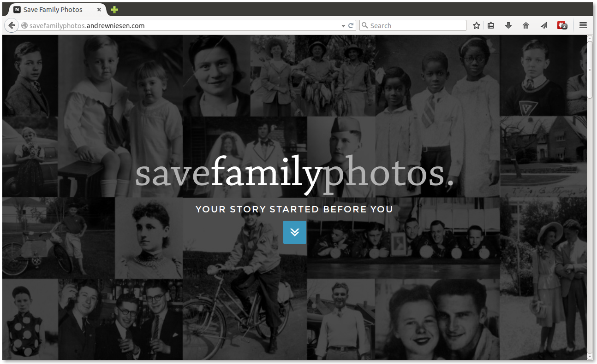Reload the page with the refresh icon
This screenshot has width=597, height=364.
tap(351, 26)
